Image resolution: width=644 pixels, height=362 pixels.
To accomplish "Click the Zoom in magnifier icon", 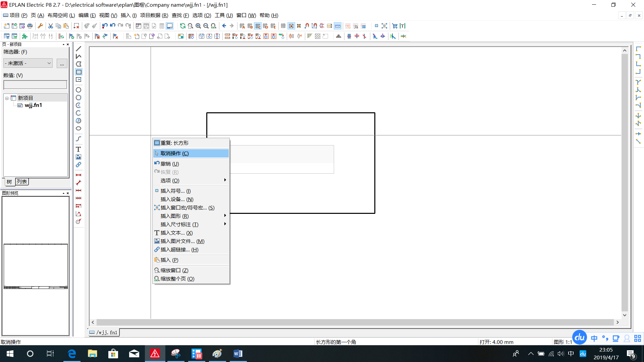I will pyautogui.click(x=198, y=26).
